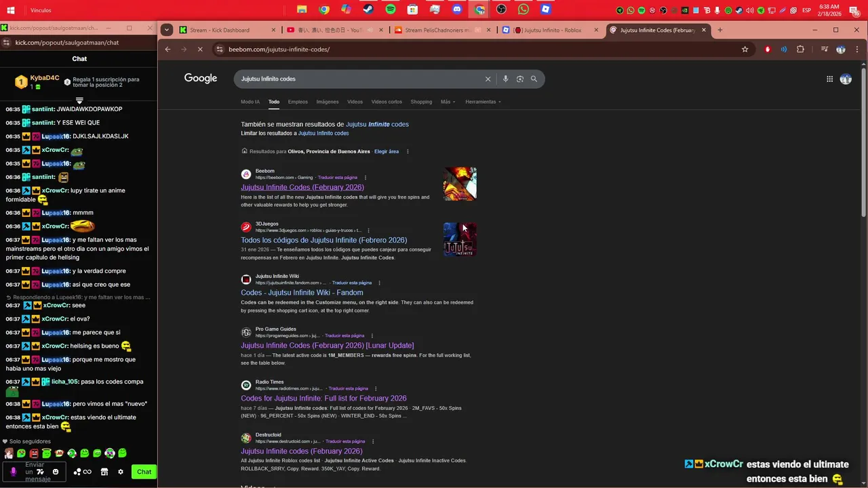Open the Kick chat store icon
The height and width of the screenshot is (488, 868).
104,472
